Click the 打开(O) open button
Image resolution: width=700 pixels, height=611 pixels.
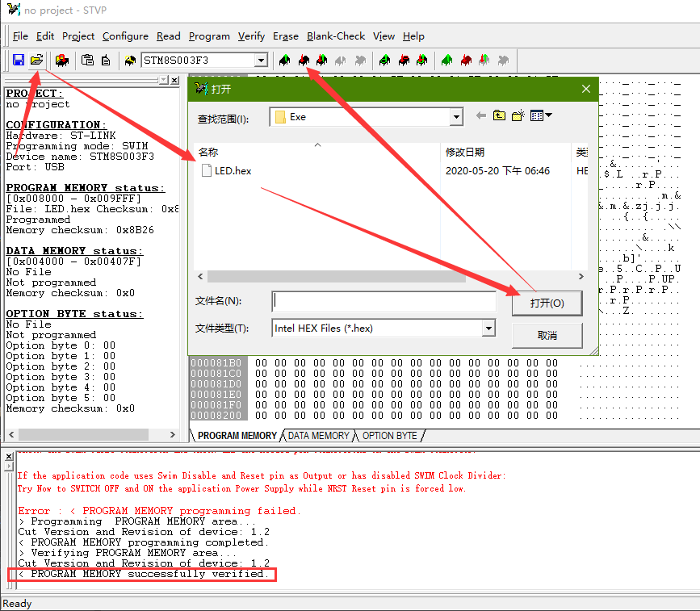547,303
